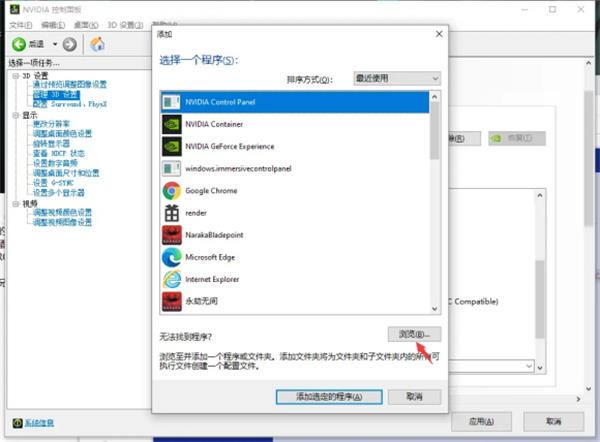Viewport: 600px width, 442px height.
Task: Click 取消 in the main control panel window
Action: click(x=553, y=422)
